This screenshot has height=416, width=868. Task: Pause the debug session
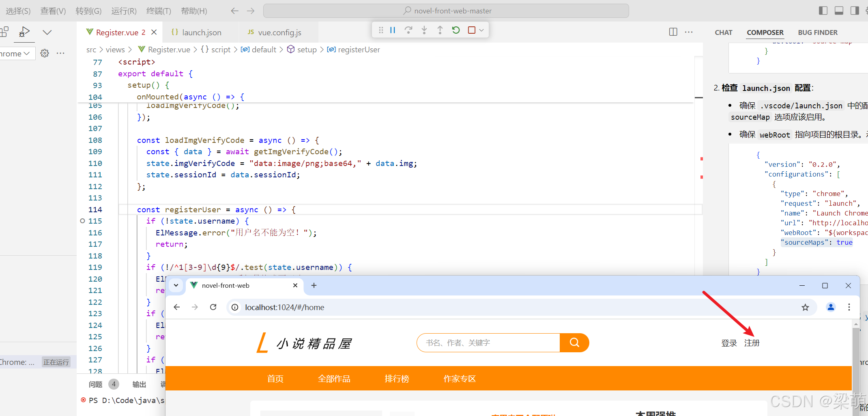(x=393, y=30)
